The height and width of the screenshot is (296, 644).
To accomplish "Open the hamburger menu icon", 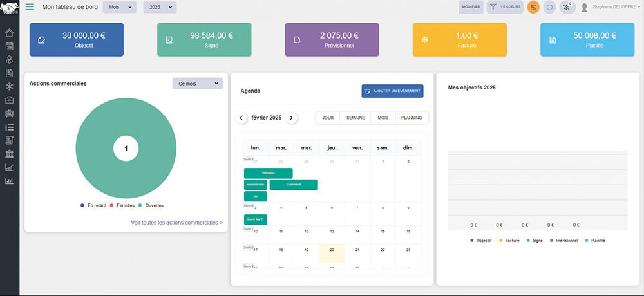I will click(x=30, y=7).
